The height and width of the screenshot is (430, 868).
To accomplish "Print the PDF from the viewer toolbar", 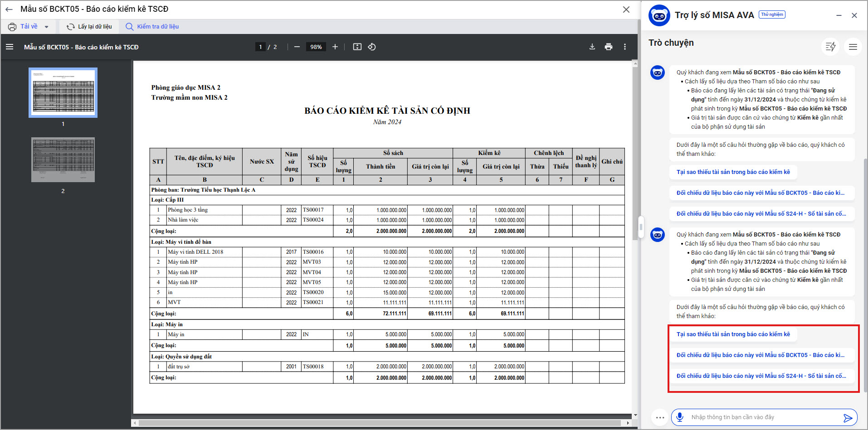I will click(x=609, y=47).
